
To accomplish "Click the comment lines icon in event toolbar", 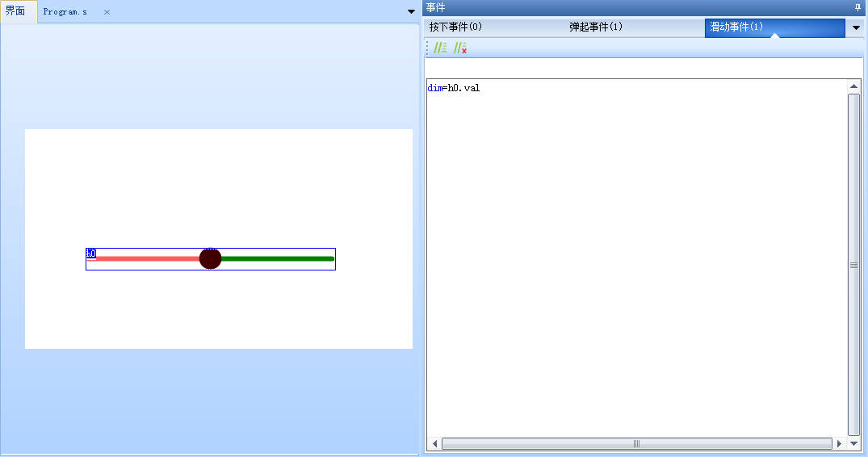I will coord(440,48).
